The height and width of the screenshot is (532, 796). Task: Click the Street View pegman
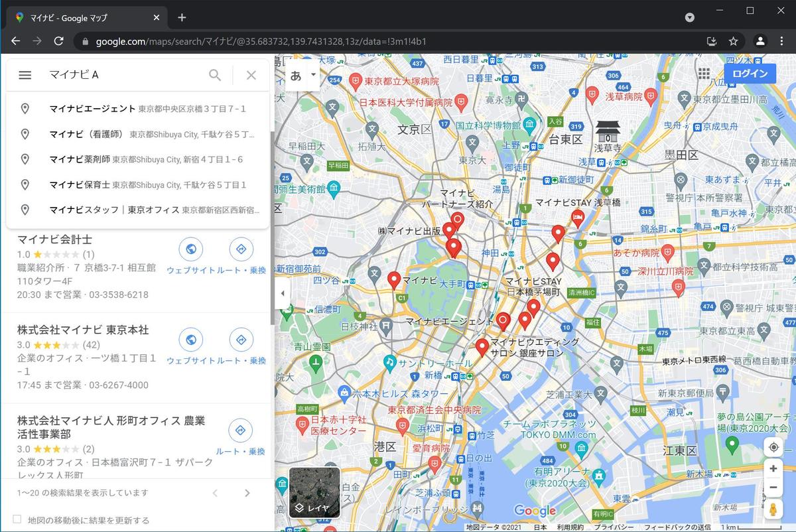[773, 509]
